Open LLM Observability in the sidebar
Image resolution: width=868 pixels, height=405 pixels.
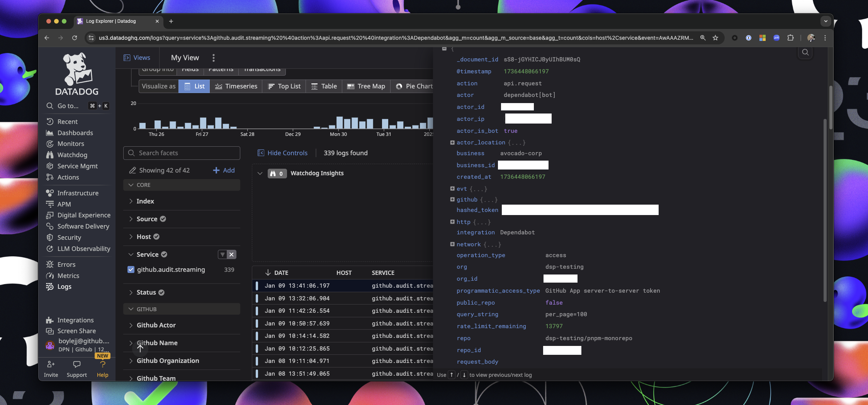coord(78,249)
